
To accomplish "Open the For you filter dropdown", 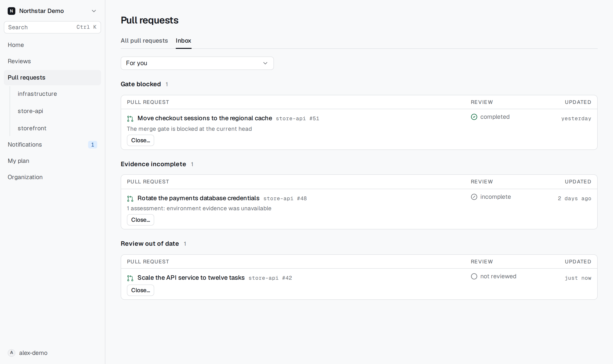I will [x=197, y=63].
